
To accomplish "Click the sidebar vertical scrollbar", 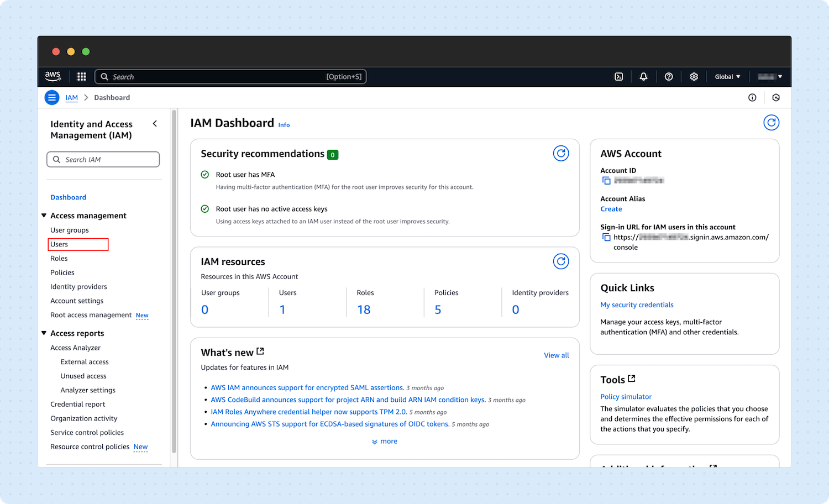I will 174,282.
